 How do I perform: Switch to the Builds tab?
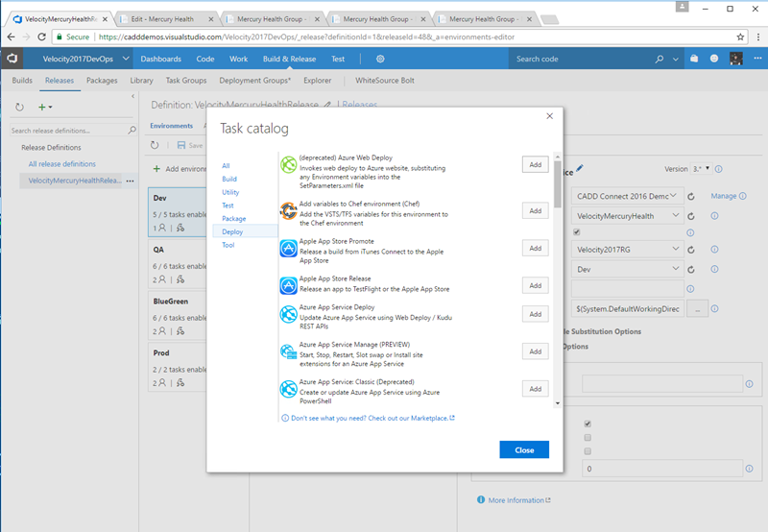pyautogui.click(x=22, y=81)
